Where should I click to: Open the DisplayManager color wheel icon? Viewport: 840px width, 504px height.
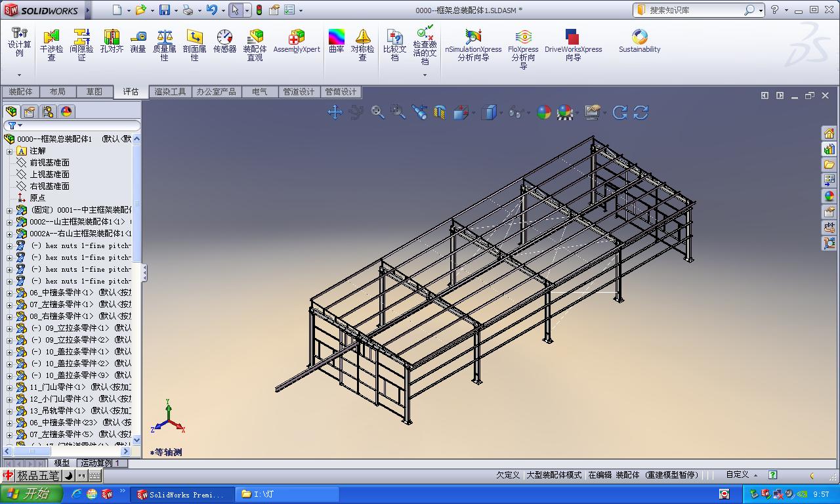pos(66,112)
